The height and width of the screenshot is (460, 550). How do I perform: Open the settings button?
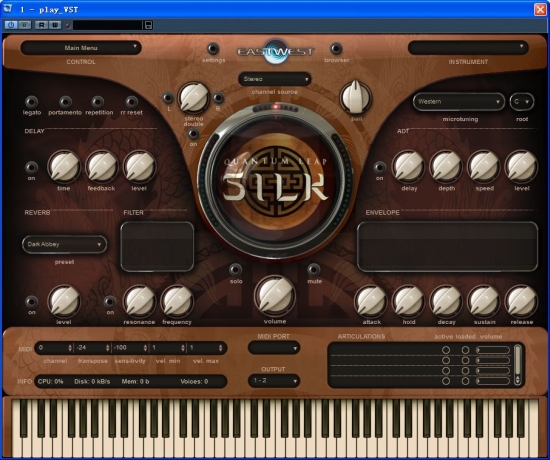213,49
